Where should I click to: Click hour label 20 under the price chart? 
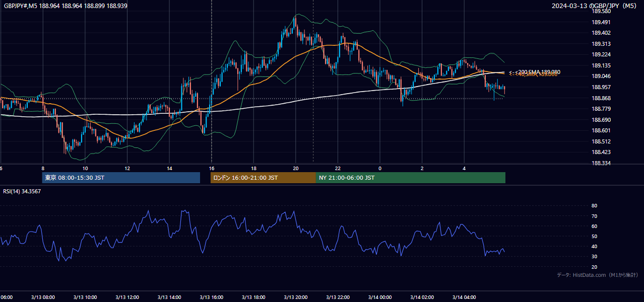pyautogui.click(x=296, y=168)
